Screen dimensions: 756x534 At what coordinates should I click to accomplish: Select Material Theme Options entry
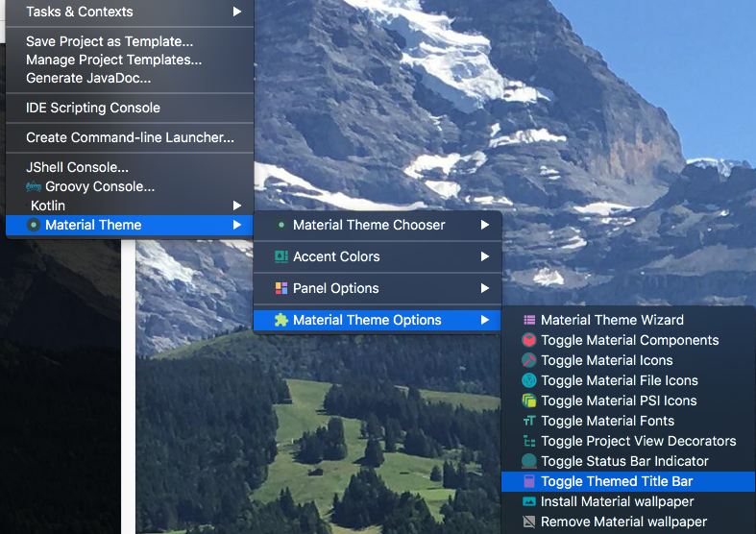click(x=378, y=320)
